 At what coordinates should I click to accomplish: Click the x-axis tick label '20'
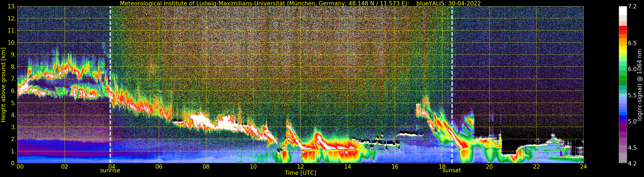tap(489, 166)
